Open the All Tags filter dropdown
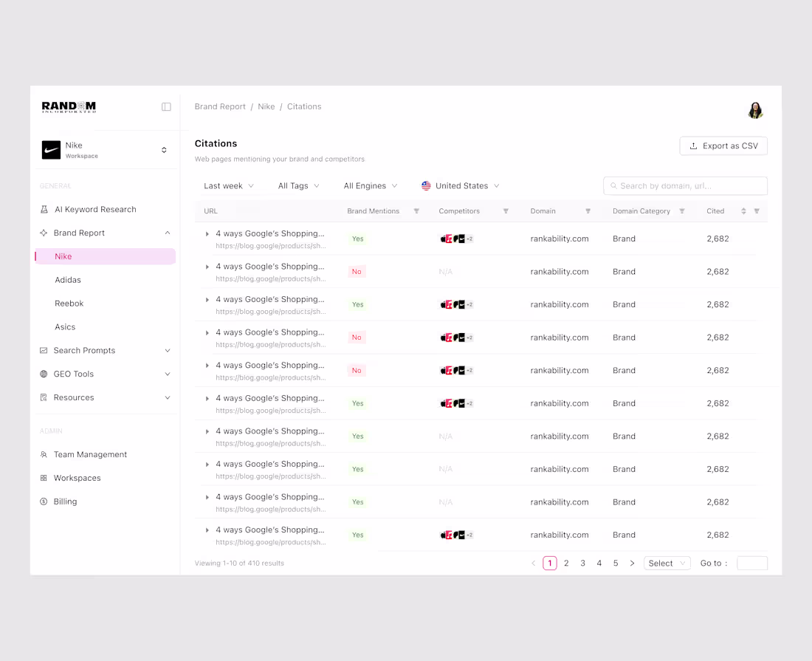The height and width of the screenshot is (661, 812). pos(298,186)
